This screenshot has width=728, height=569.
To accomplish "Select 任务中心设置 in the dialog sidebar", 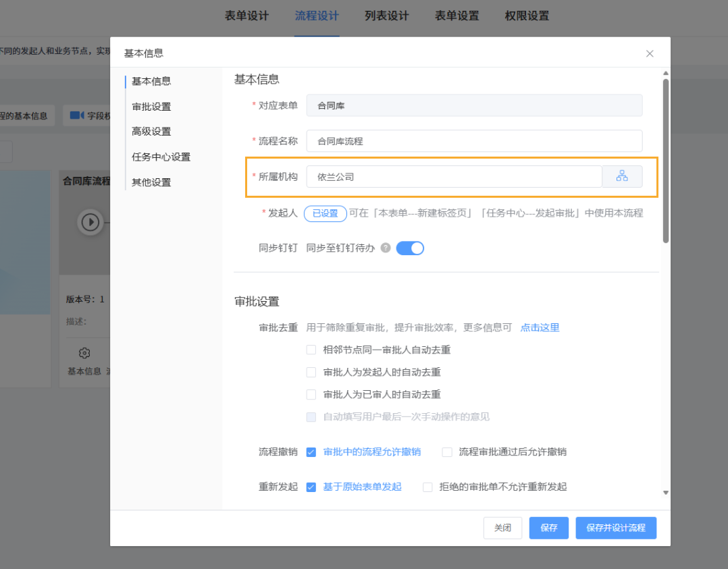I will (x=161, y=157).
